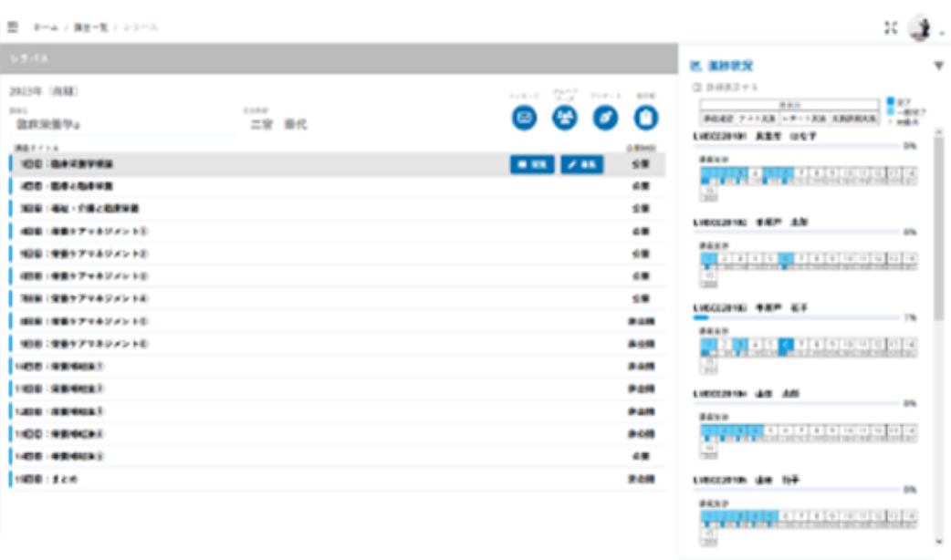This screenshot has height=560, width=951.
Task: Toggle the checkbox under the progress panel title
Action: (x=697, y=88)
